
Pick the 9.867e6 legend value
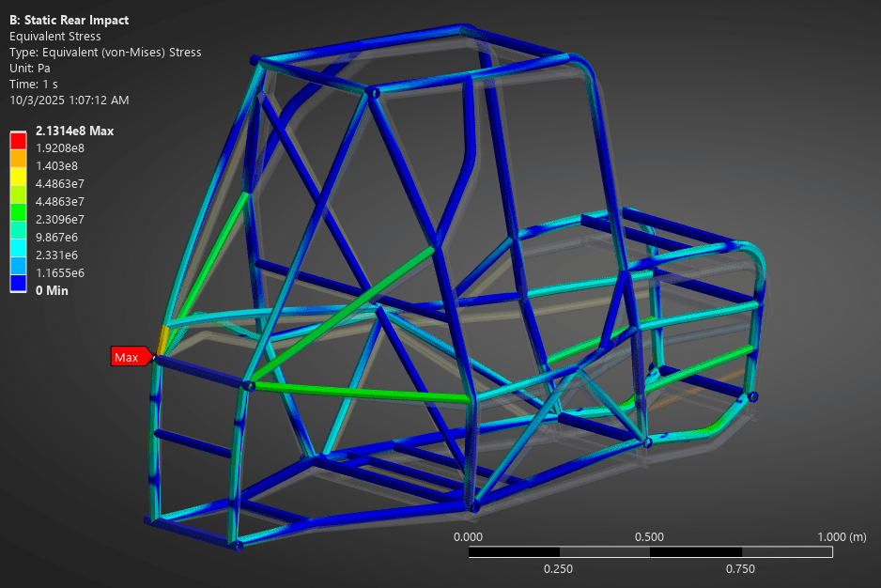[x=56, y=237]
